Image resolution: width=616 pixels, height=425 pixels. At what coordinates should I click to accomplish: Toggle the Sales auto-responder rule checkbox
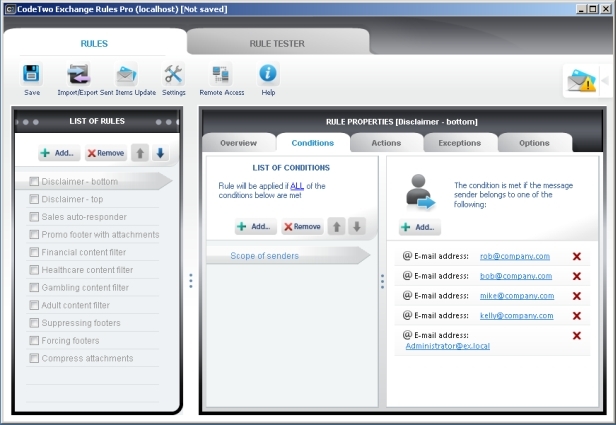pos(35,217)
